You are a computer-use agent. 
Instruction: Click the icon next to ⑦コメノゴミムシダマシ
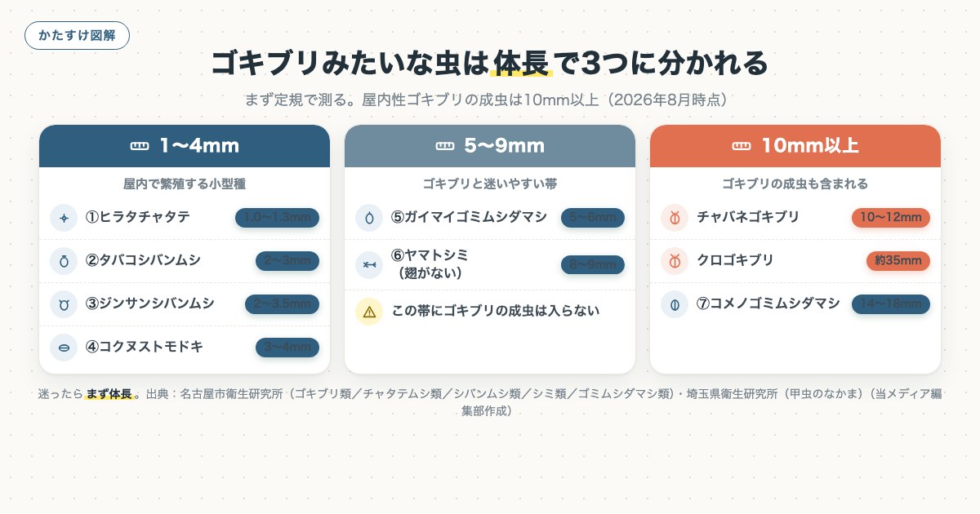[x=674, y=304]
